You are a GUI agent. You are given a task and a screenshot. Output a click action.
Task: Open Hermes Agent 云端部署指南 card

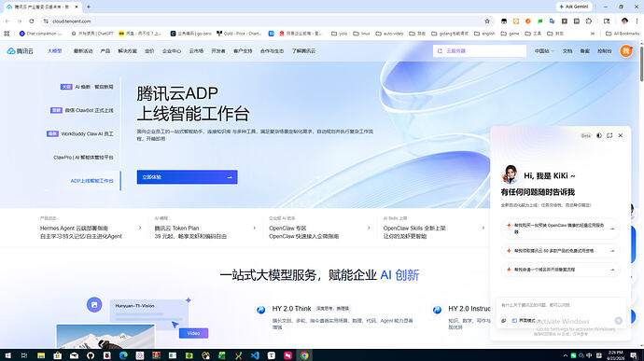pyautogui.click(x=81, y=232)
